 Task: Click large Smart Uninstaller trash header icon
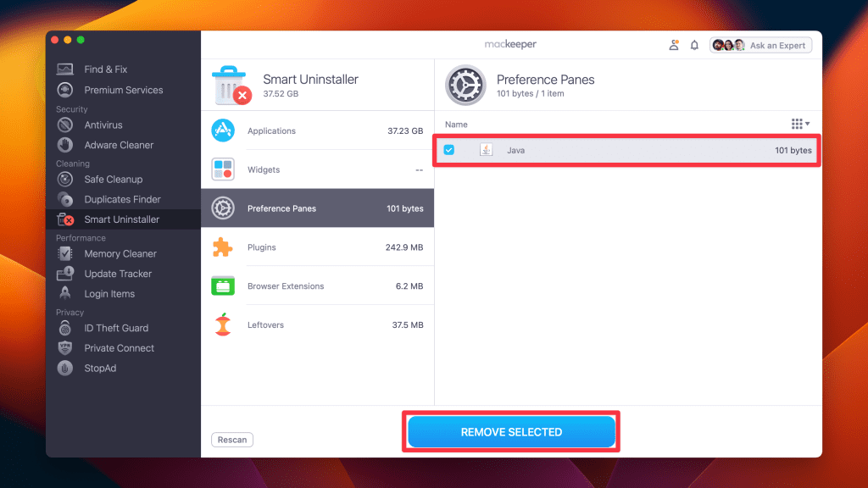pyautogui.click(x=231, y=85)
